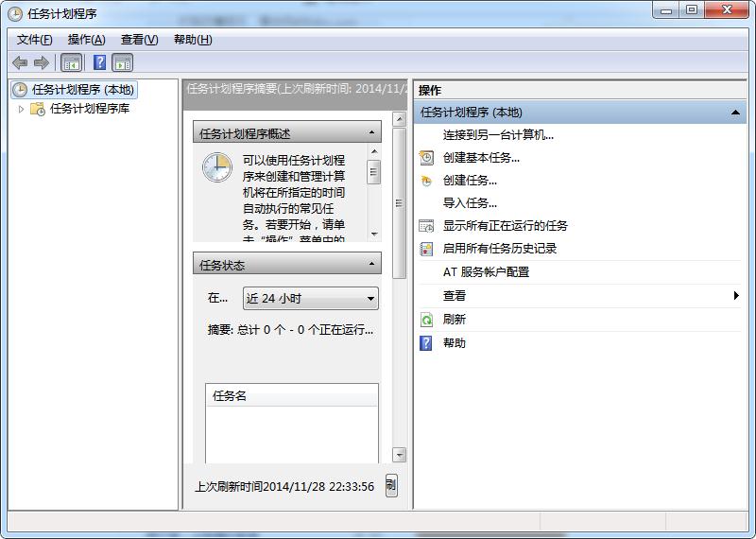Click the 摘要: 总计 0 个 summary text

[290, 330]
